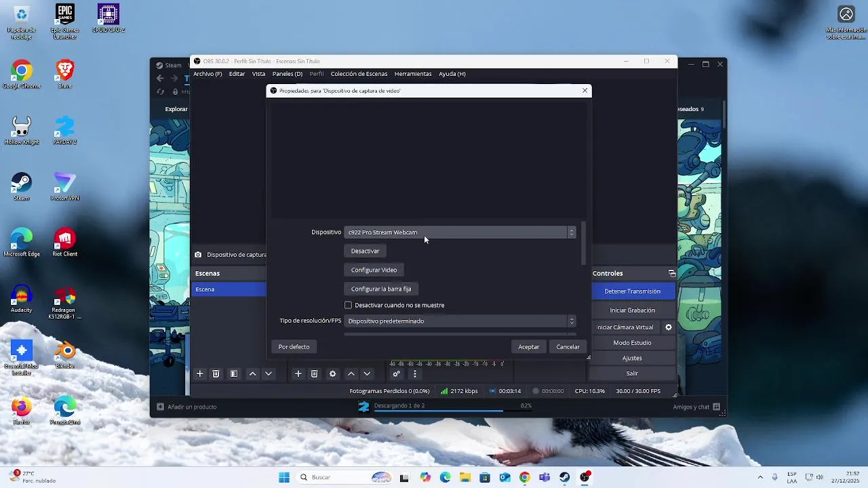Viewport: 868px width, 488px height.
Task: Select the Escena item in scenes list
Action: click(229, 289)
